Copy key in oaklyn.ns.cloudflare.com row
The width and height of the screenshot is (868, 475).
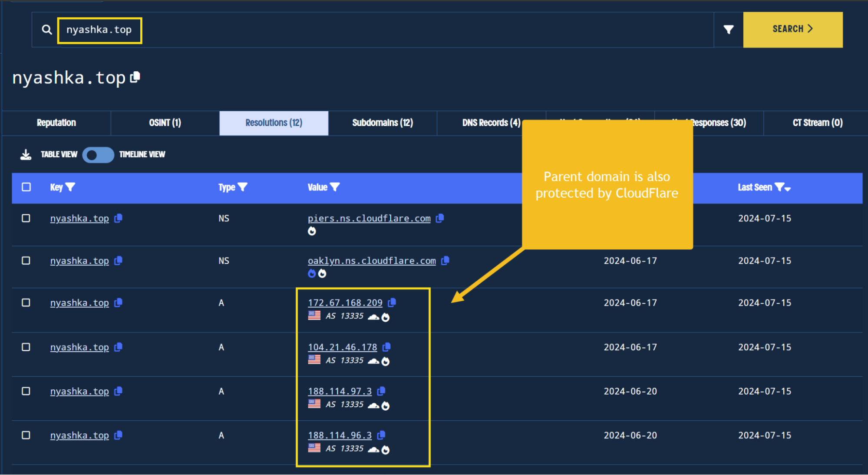coord(118,261)
